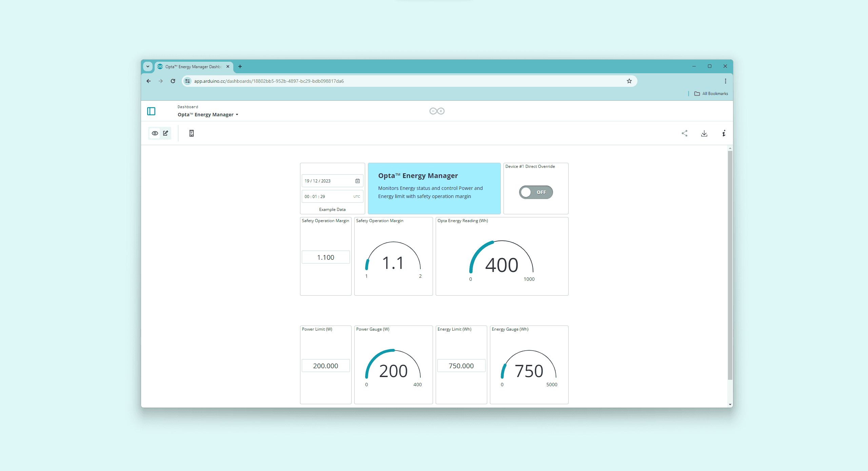This screenshot has width=868, height=471.
Task: Bookmark page with star icon
Action: [x=629, y=81]
